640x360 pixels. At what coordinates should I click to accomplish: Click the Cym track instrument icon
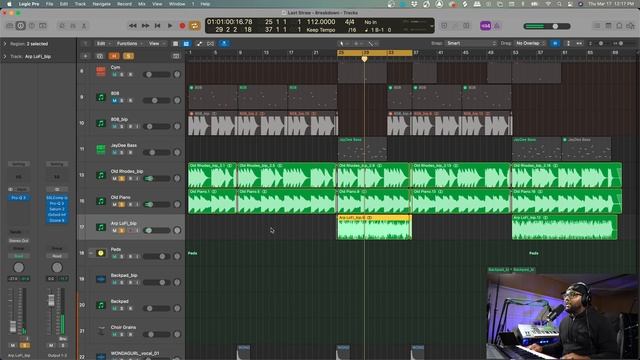pos(101,71)
